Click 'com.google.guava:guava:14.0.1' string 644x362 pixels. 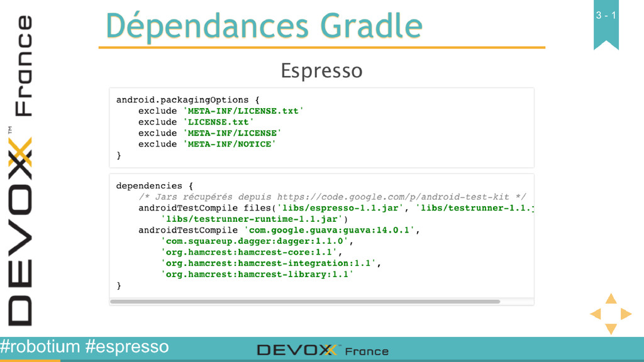[x=330, y=230]
